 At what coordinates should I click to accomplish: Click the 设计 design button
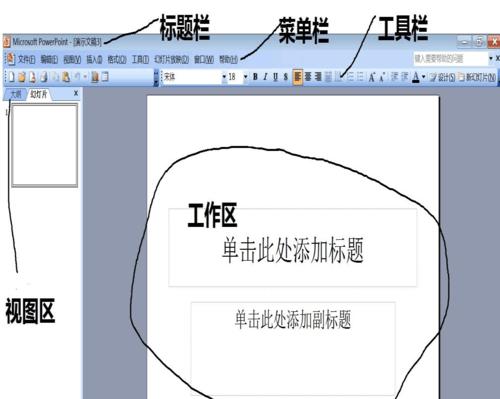pyautogui.click(x=442, y=77)
